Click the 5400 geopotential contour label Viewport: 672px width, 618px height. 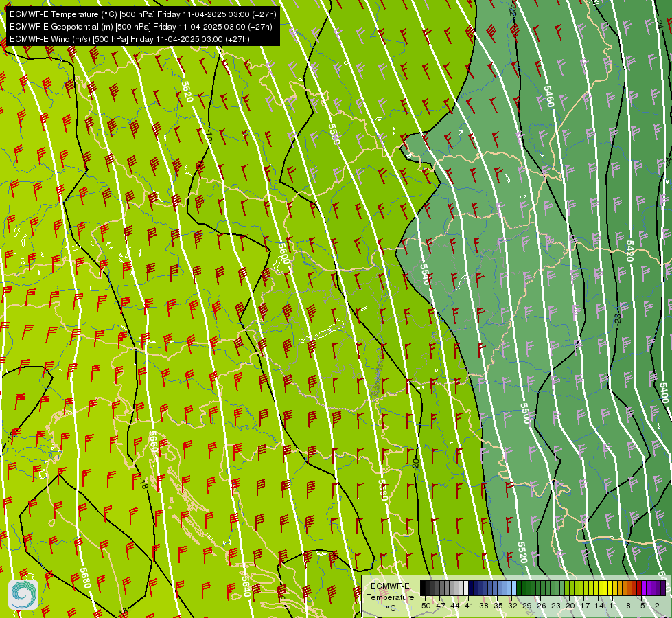tap(664, 393)
